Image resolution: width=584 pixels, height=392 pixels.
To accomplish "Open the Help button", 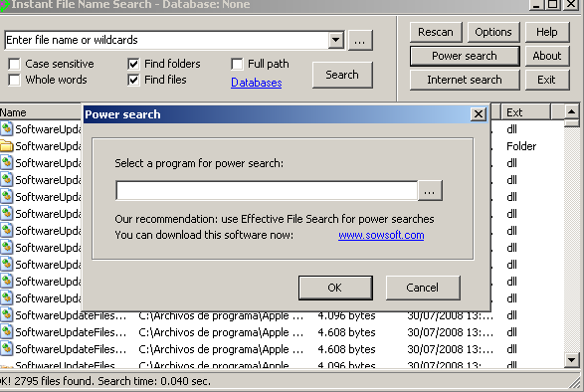I will point(547,32).
